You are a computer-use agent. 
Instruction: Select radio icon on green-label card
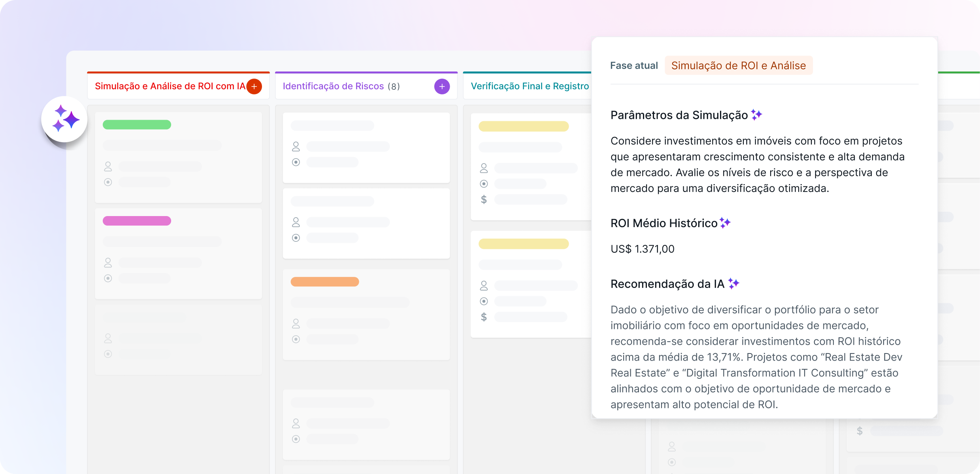point(108,182)
